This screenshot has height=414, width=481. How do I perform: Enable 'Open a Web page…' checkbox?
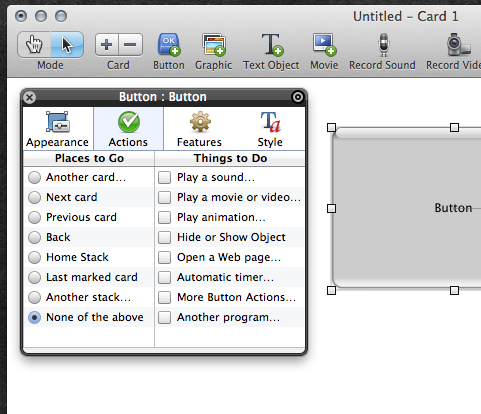(164, 257)
